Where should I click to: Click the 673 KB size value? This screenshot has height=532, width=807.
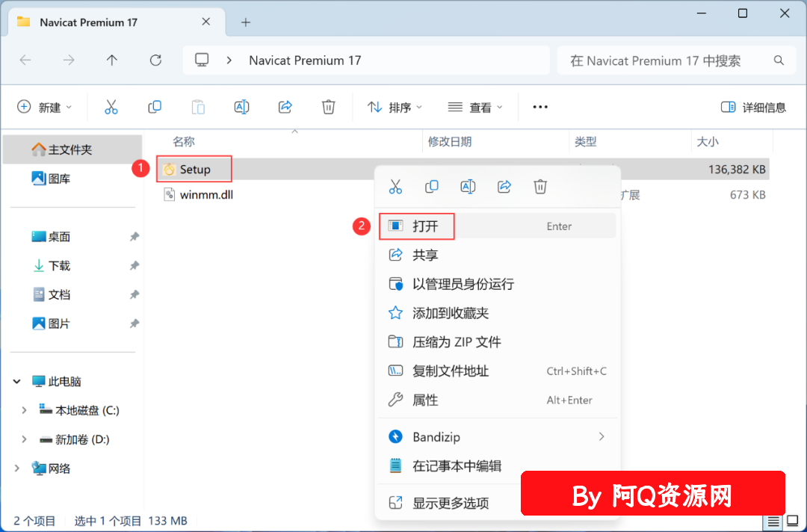click(x=747, y=194)
